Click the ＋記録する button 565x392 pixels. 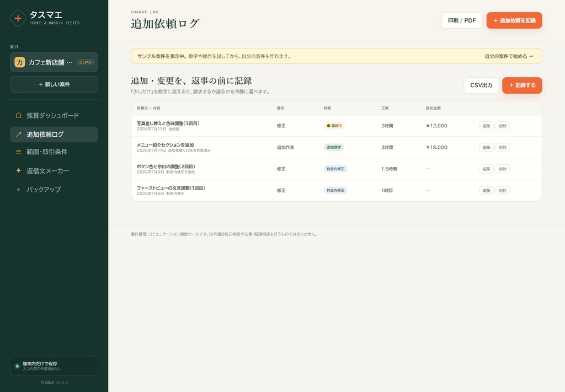click(x=522, y=85)
